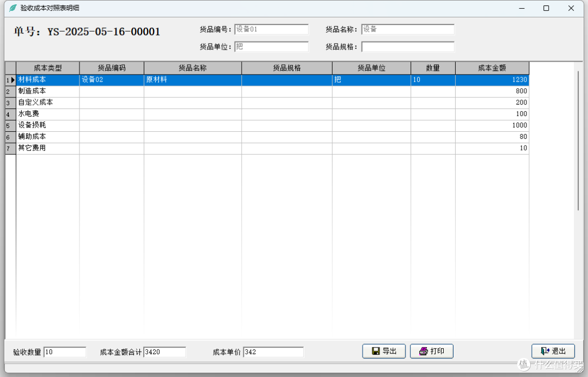
Task: Click the 设备02 cell in row 1
Action: coord(112,80)
